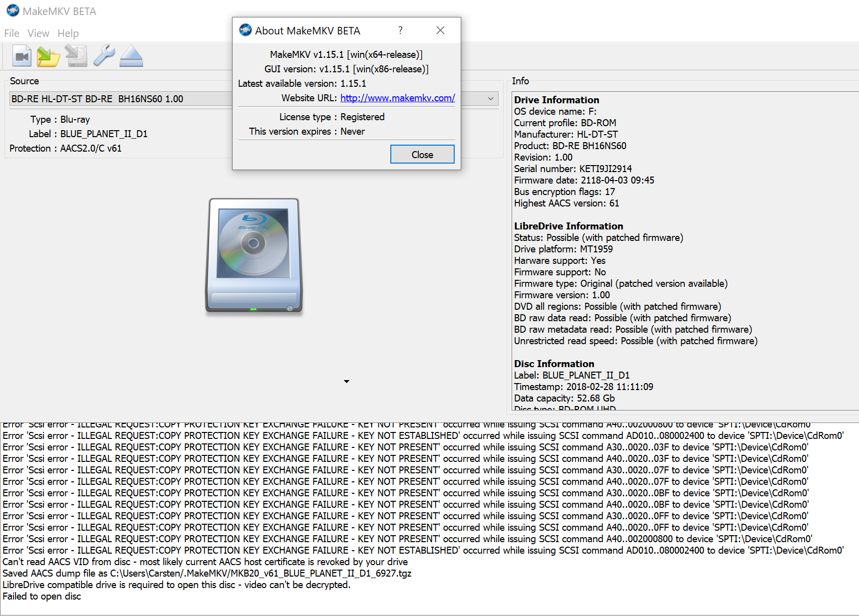Click the LibreDrive Information heading in Info

point(569,226)
